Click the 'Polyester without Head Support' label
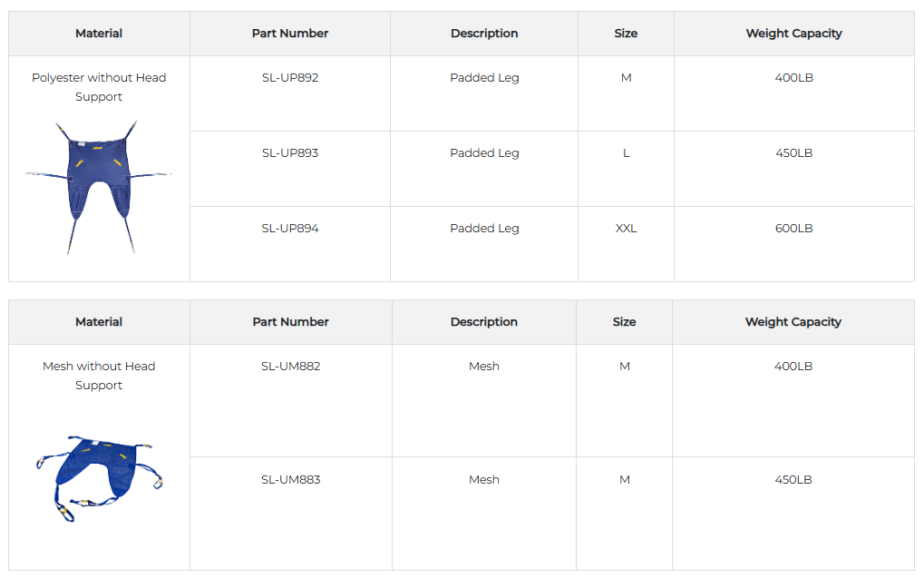The width and height of the screenshot is (924, 578). click(x=99, y=87)
